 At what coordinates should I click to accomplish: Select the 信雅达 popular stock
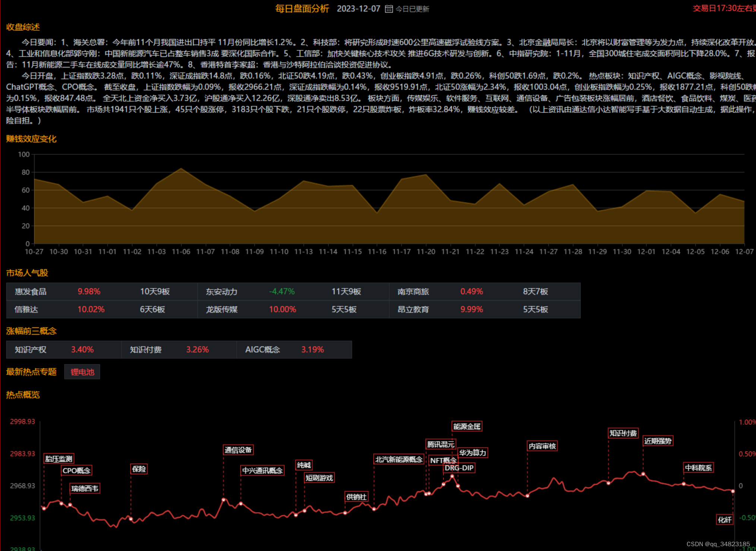point(26,310)
